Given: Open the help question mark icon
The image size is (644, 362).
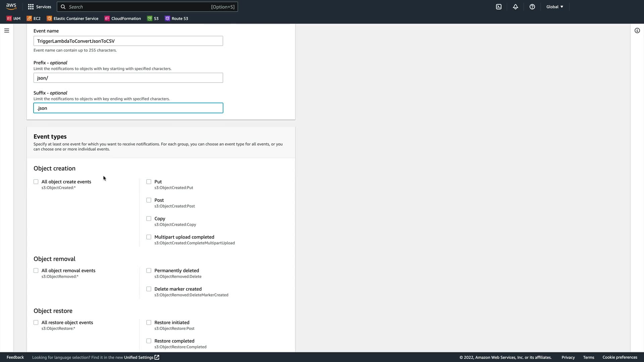Looking at the screenshot, I should pyautogui.click(x=532, y=7).
